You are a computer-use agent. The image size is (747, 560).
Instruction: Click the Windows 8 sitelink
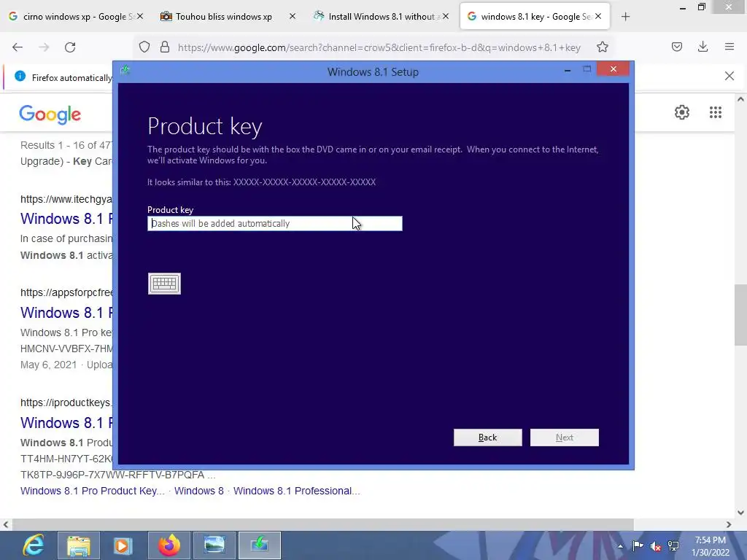198,491
